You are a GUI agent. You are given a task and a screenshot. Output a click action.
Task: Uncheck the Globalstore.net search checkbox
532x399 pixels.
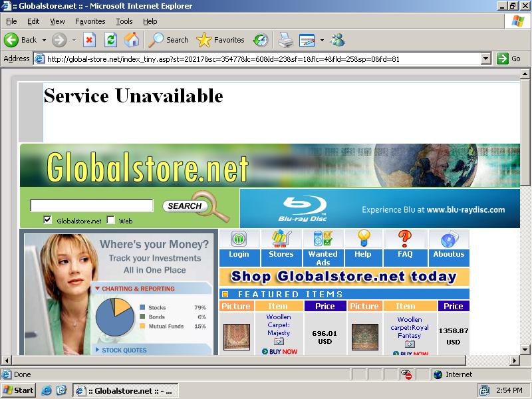47,220
